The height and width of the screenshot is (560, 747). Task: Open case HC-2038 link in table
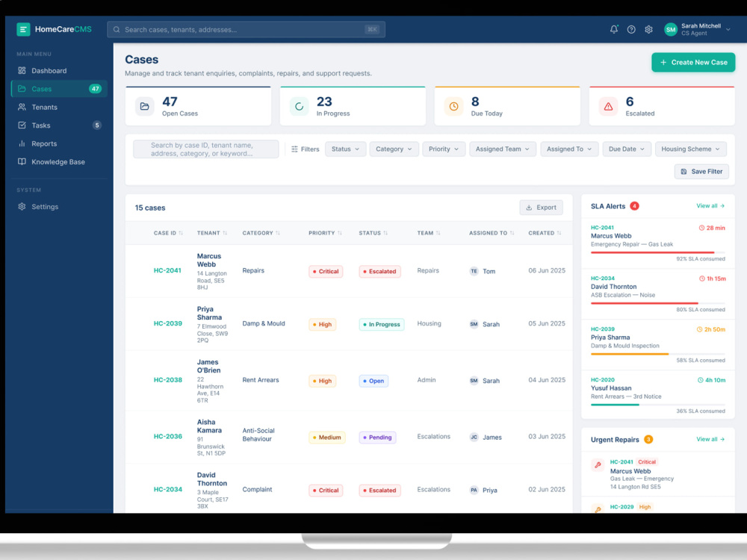click(x=167, y=380)
